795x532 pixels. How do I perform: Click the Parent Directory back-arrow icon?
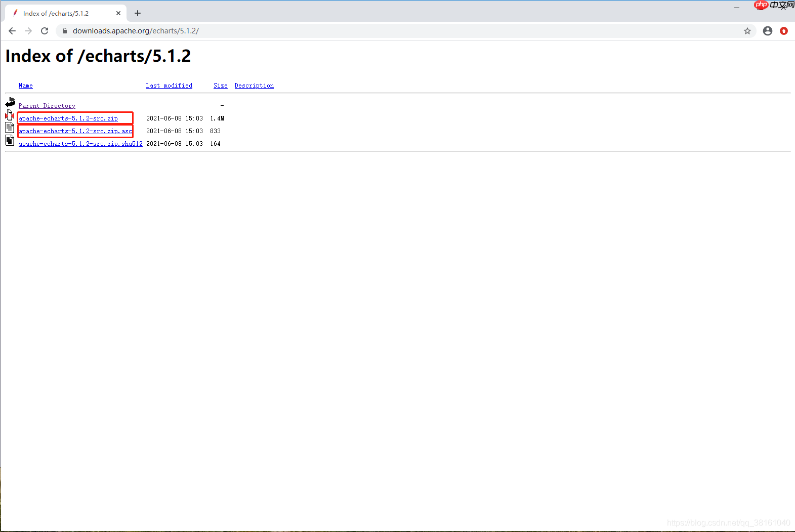pos(10,103)
